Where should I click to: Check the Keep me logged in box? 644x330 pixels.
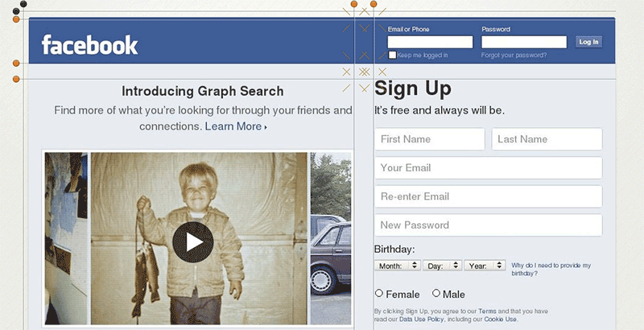393,55
